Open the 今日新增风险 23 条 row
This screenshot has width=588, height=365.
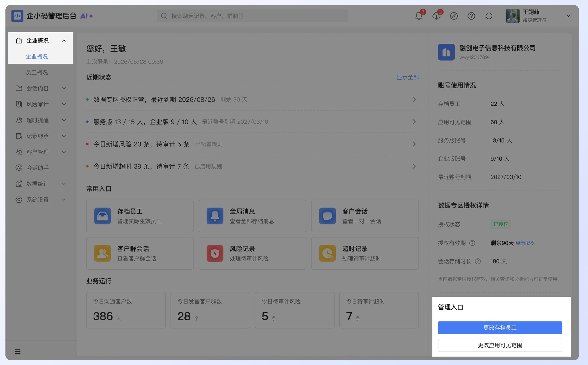coord(253,144)
